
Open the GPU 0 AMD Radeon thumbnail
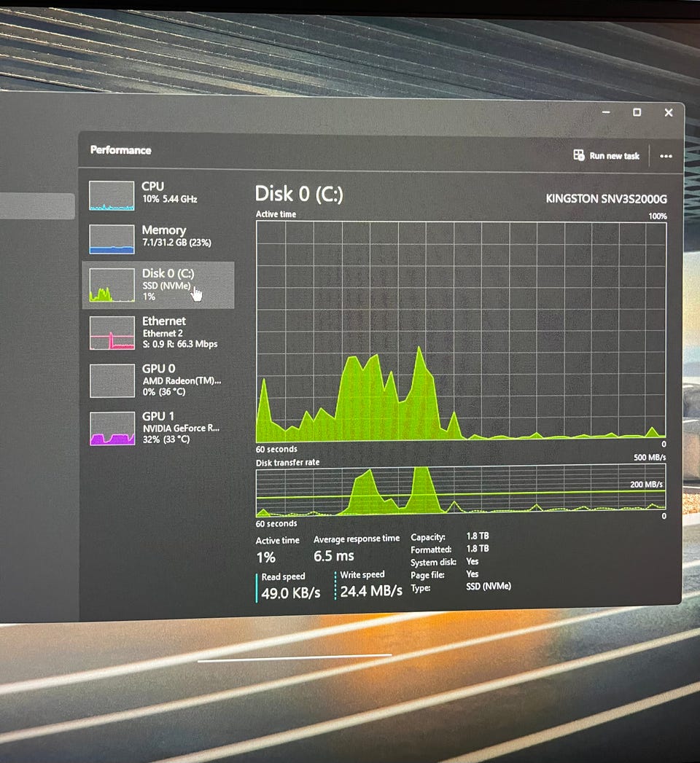pos(112,380)
